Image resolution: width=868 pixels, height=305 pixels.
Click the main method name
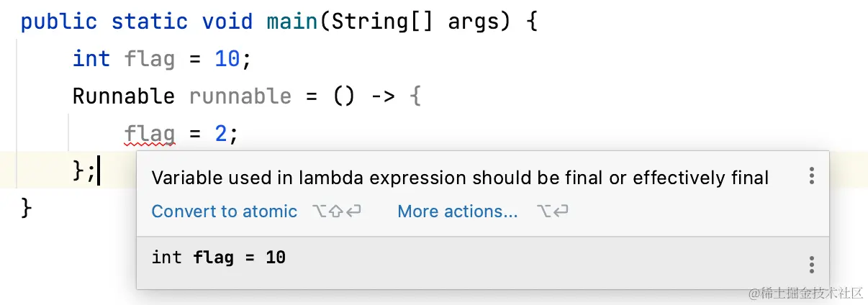click(291, 22)
